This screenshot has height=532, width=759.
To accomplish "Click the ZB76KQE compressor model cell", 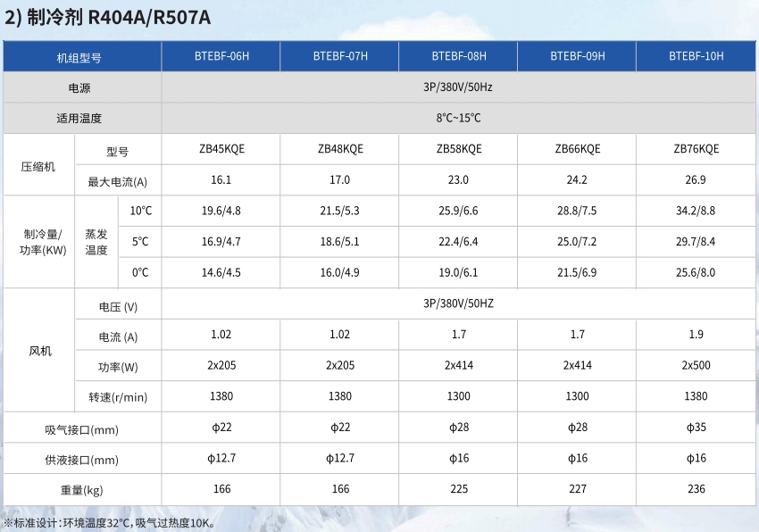I will (x=696, y=149).
